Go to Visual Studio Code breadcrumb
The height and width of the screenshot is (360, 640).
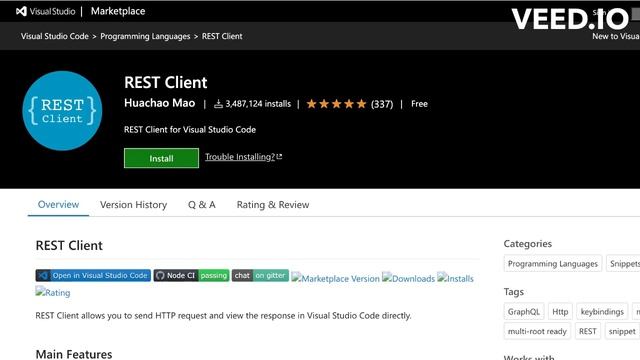coord(55,36)
